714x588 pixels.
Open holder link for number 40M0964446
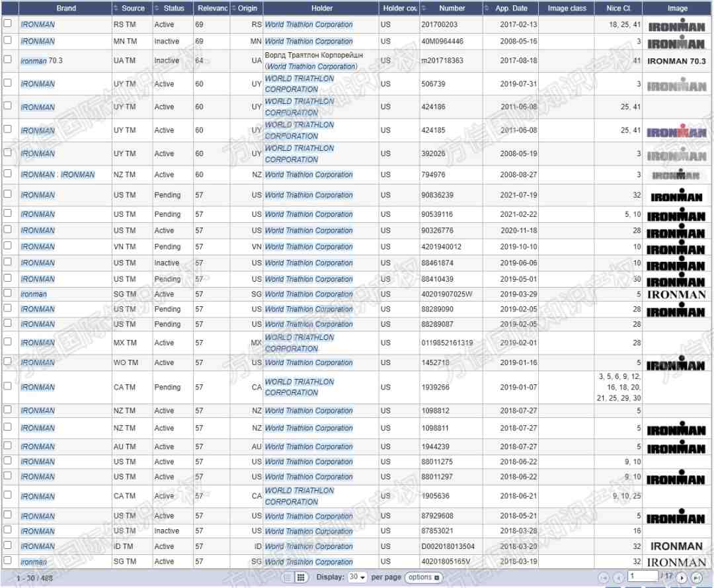tap(309, 42)
